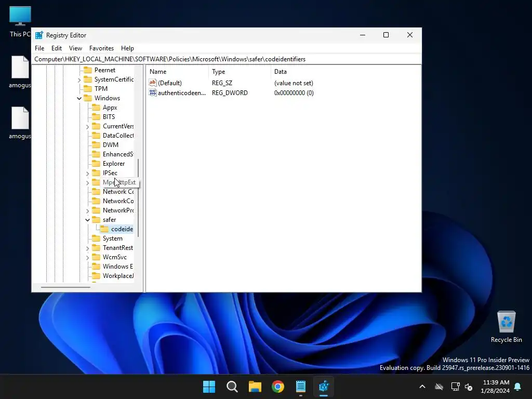
Task: Select the safer folder icon
Action: (x=96, y=220)
